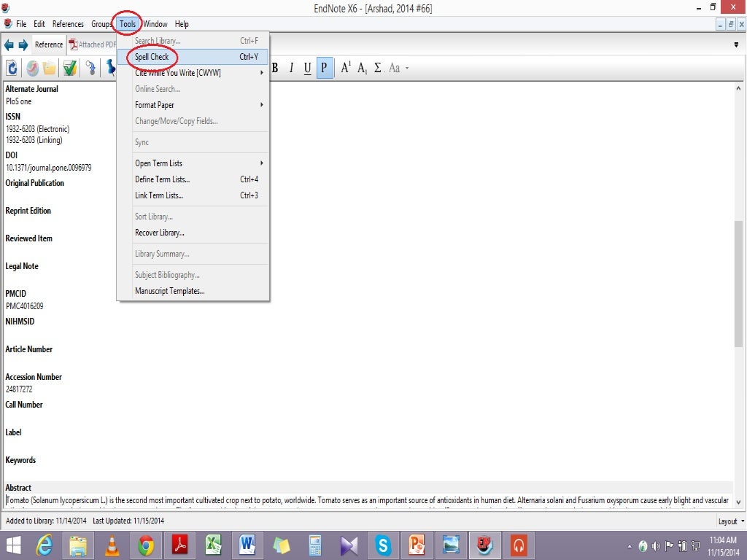The image size is (747, 560).
Task: Open Skype from taskbar
Action: click(x=382, y=545)
